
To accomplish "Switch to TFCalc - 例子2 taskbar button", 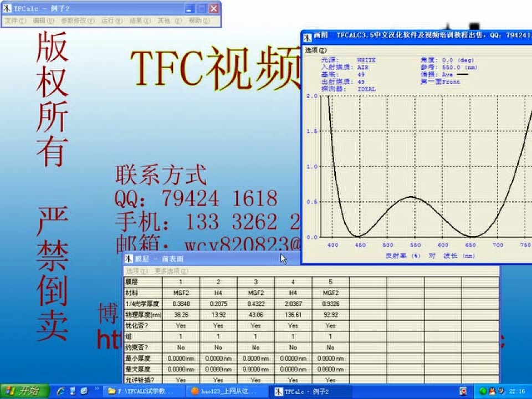I will click(x=310, y=392).
